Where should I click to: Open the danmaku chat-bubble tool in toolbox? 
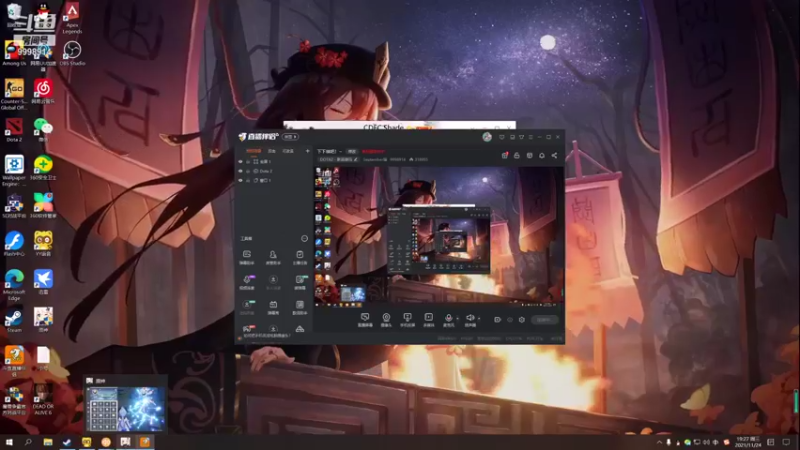coord(247,257)
